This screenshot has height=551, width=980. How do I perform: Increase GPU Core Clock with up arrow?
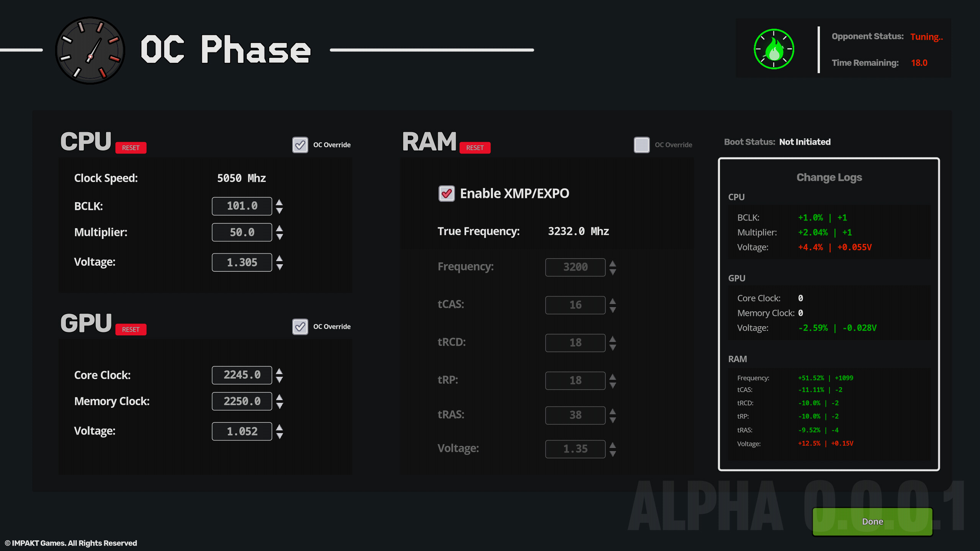(279, 371)
